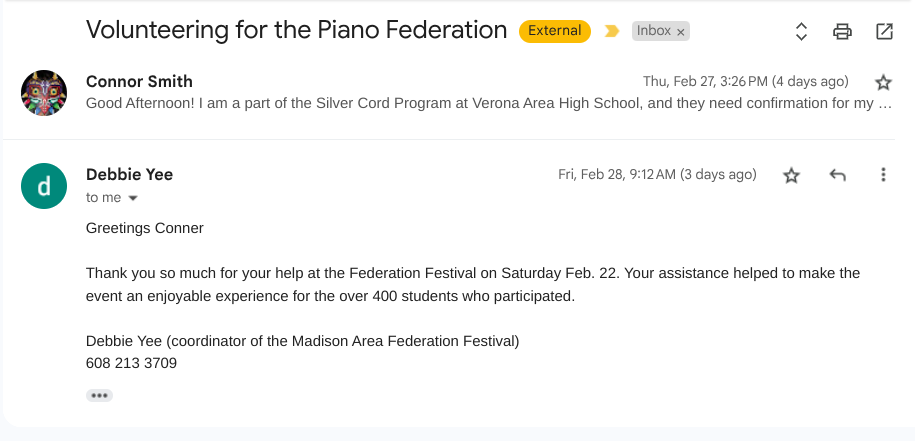Star Connor Smith's message
Viewport: 915px width, 441px height.
[x=883, y=82]
